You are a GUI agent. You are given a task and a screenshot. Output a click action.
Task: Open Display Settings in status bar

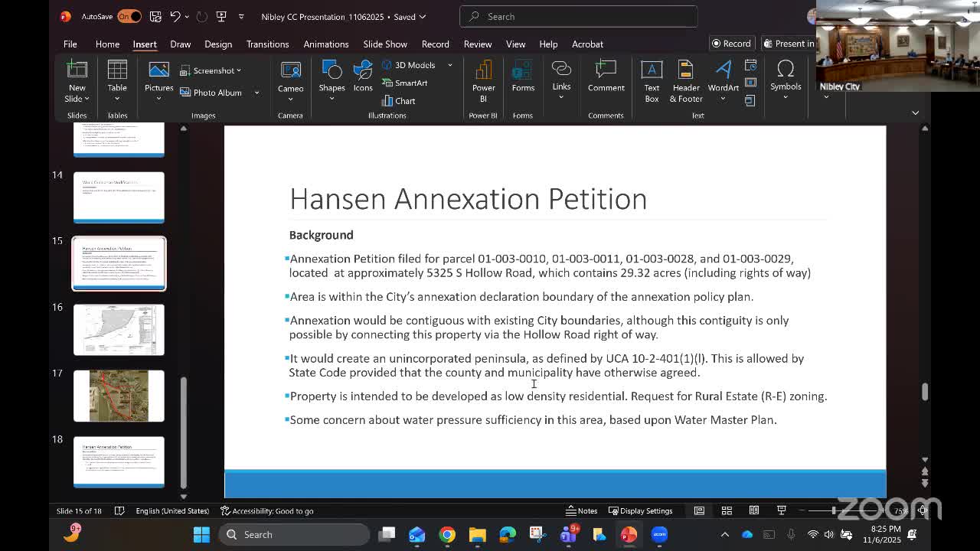pyautogui.click(x=640, y=510)
